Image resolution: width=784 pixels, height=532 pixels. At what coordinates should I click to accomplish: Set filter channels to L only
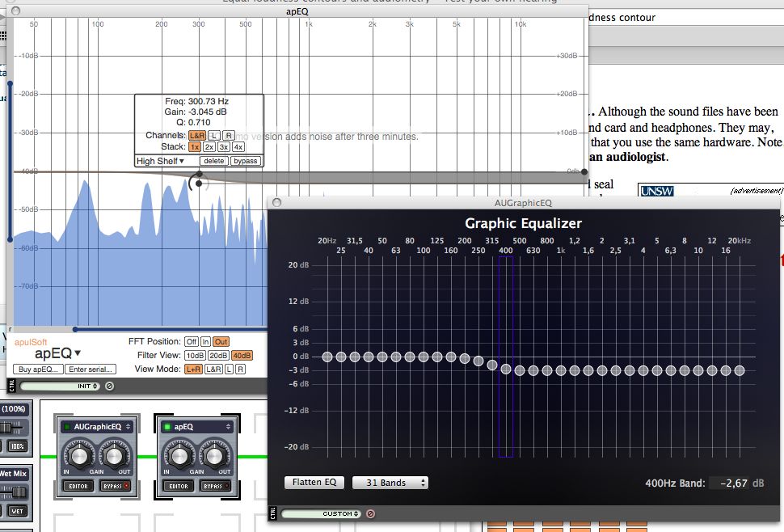tap(213, 136)
